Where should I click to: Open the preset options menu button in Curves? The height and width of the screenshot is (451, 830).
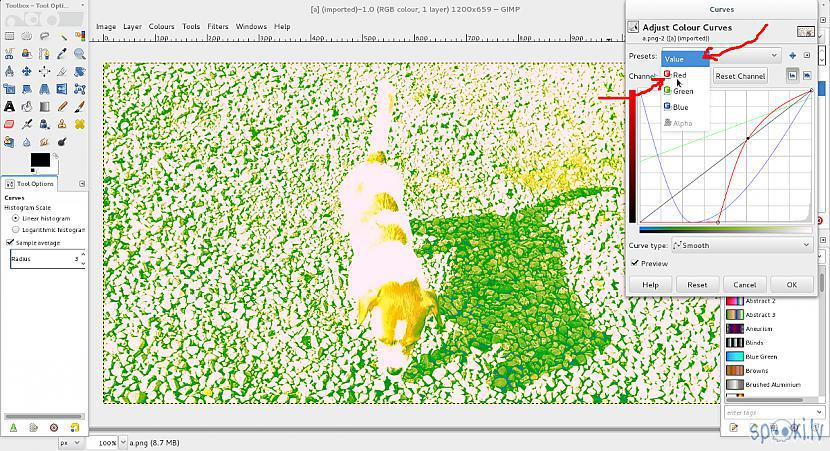807,56
